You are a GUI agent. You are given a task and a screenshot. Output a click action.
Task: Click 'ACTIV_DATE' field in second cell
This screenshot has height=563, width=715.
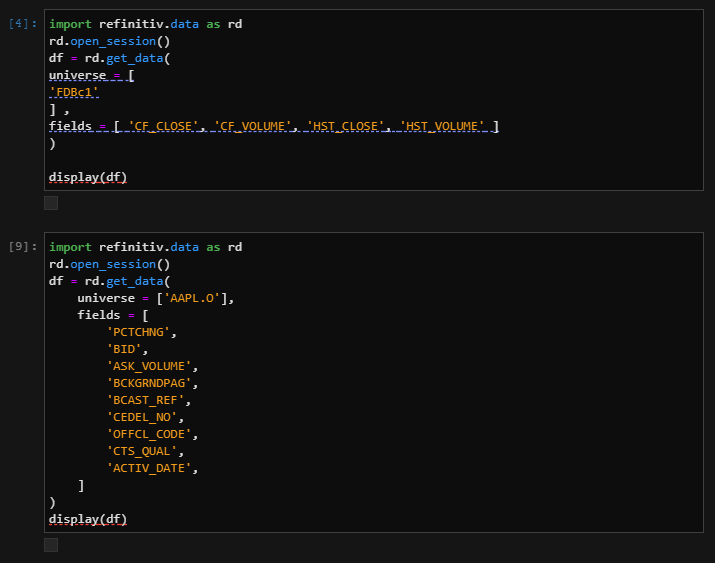point(149,468)
